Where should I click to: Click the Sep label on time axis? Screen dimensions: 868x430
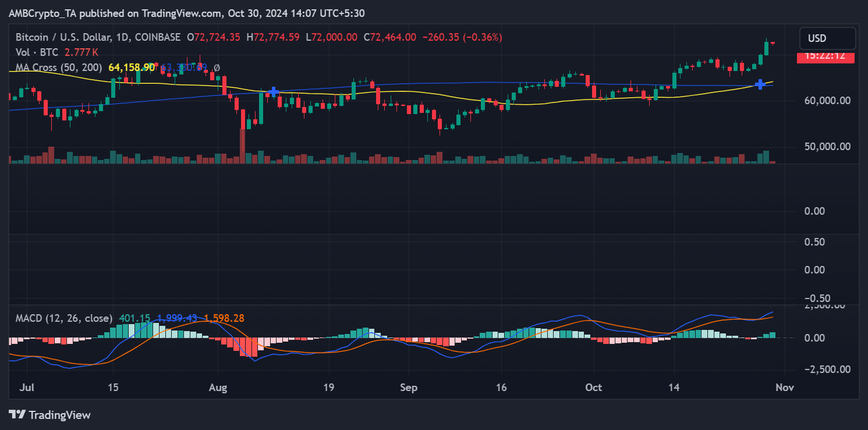(x=409, y=388)
